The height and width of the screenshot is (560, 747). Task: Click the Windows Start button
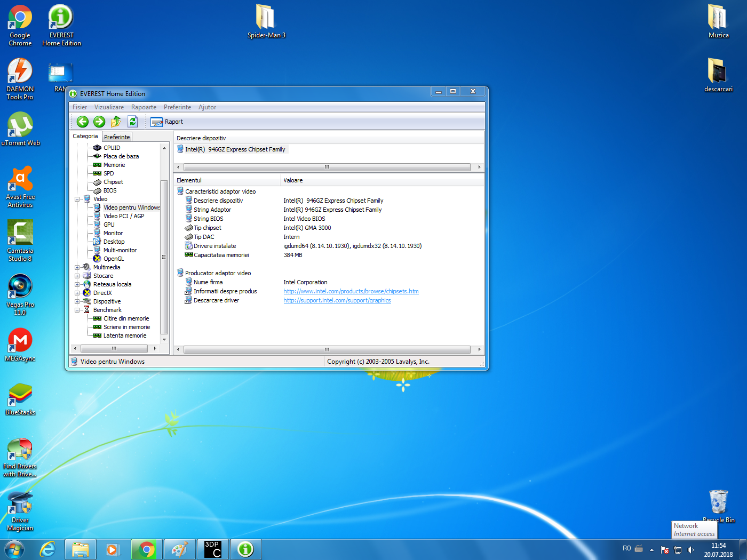[x=14, y=549]
